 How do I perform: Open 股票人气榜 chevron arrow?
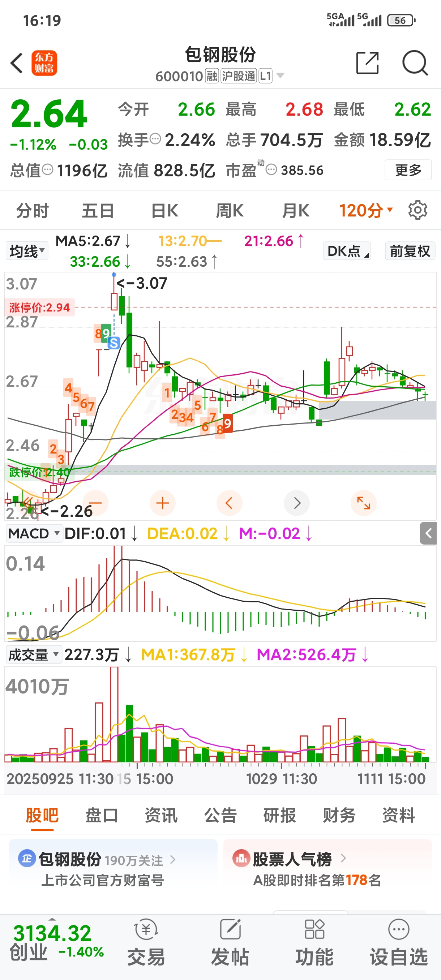(x=343, y=858)
